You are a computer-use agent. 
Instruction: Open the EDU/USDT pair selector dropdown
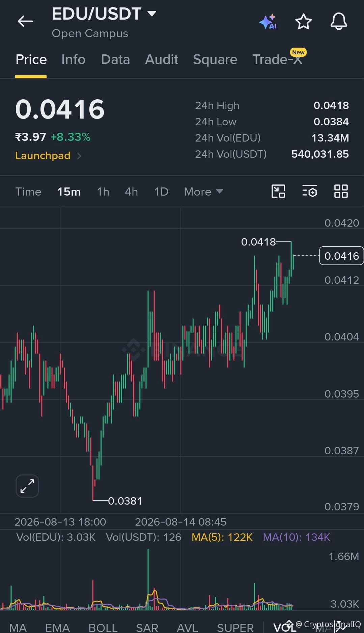tap(104, 14)
